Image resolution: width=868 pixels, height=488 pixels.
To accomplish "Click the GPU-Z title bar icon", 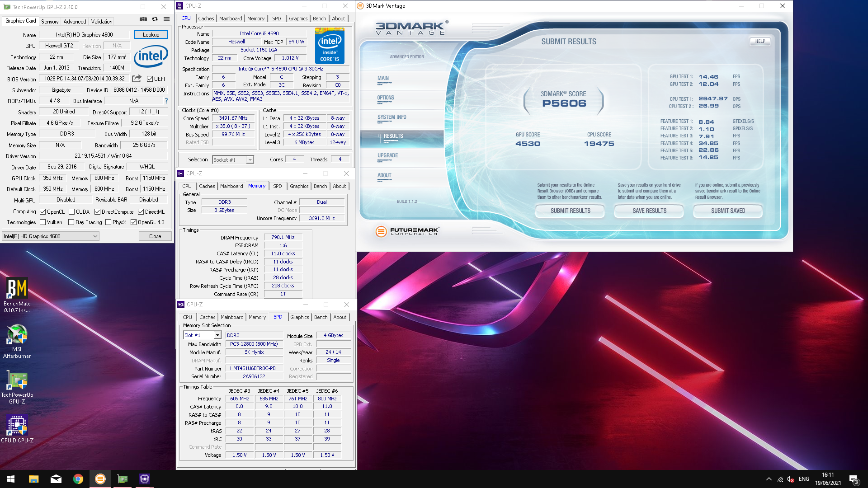I will pos(7,7).
